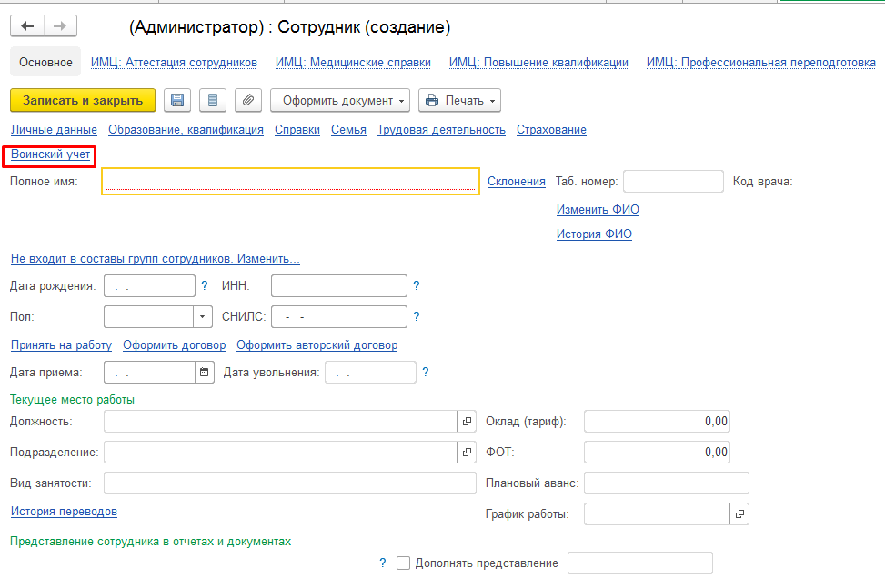
Task: Open the selection icon for График работы
Action: click(x=739, y=513)
